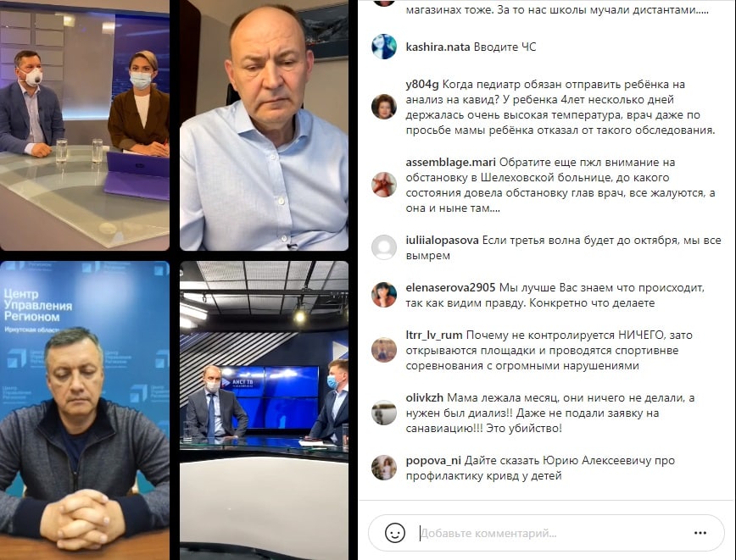Select the АИСТ ТВ studio video tile
This screenshot has height=560, width=736.
(x=264, y=410)
